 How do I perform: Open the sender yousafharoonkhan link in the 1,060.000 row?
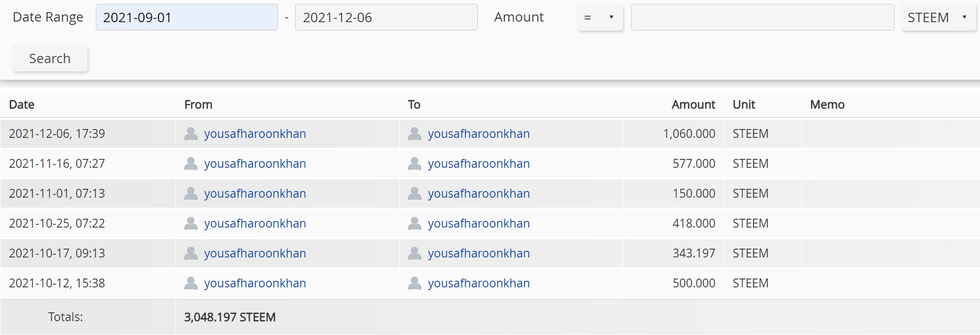pyautogui.click(x=255, y=133)
